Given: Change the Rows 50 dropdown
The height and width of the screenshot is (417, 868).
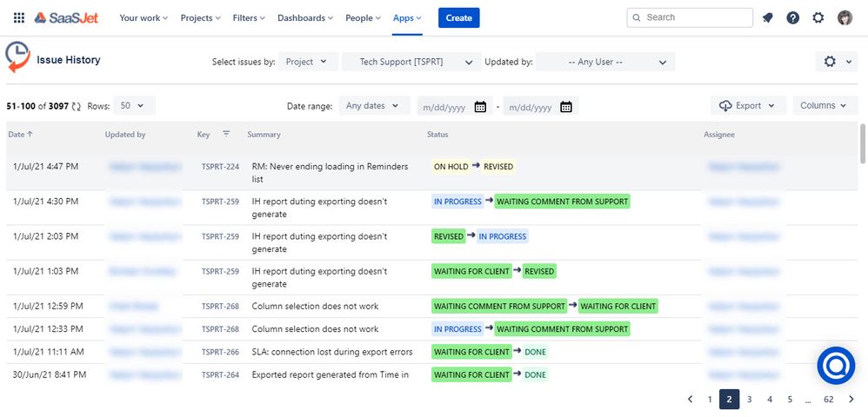Looking at the screenshot, I should pos(134,106).
